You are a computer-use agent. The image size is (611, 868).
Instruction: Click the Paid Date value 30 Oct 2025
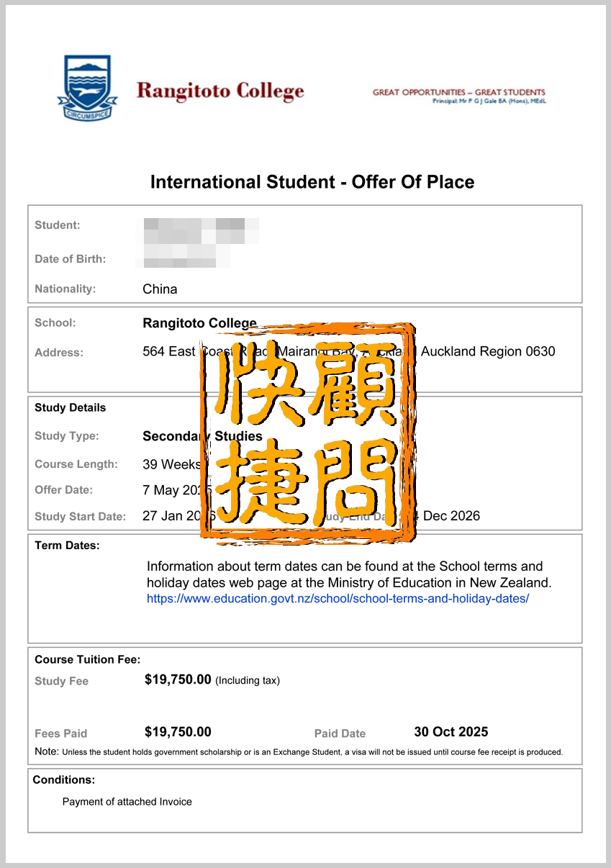coord(451,731)
